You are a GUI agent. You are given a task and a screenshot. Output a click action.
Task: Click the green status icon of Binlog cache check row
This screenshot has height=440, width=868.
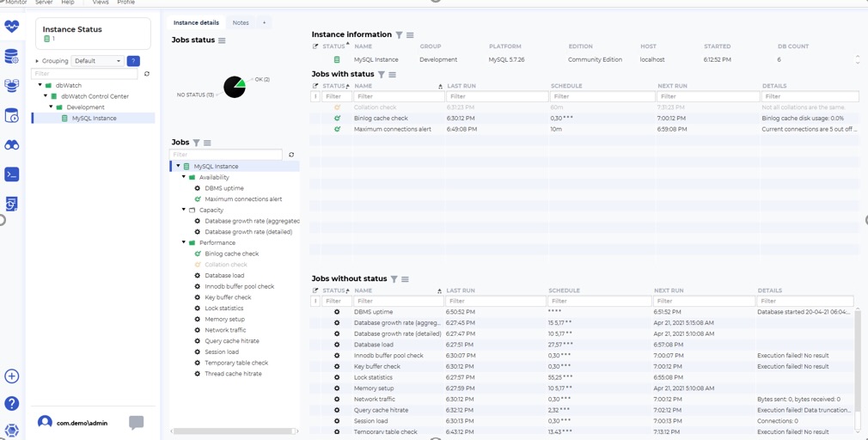pos(337,119)
